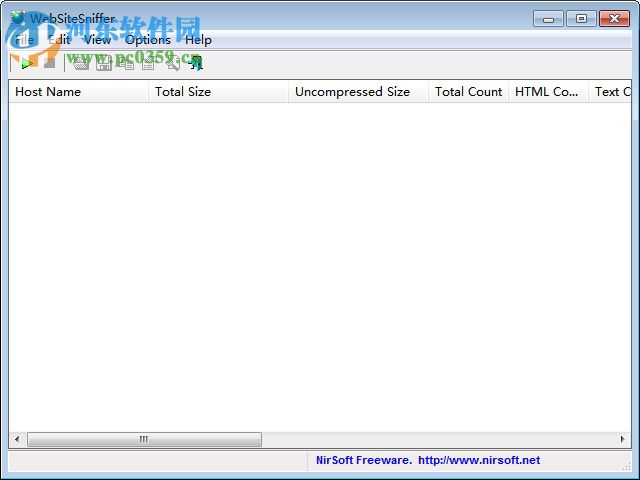Viewport: 640px width, 480px height.
Task: Open the Edit menu
Action: [x=59, y=40]
